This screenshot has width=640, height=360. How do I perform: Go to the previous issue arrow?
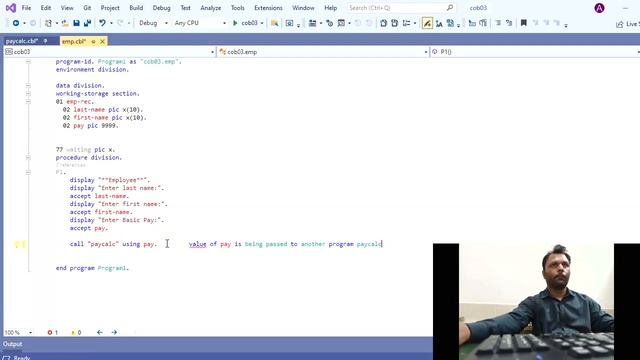100,332
